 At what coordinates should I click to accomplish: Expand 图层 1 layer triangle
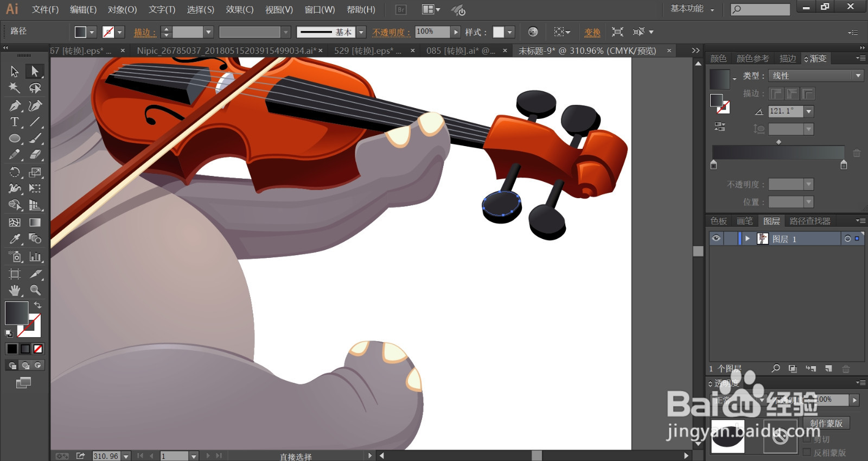coord(748,238)
